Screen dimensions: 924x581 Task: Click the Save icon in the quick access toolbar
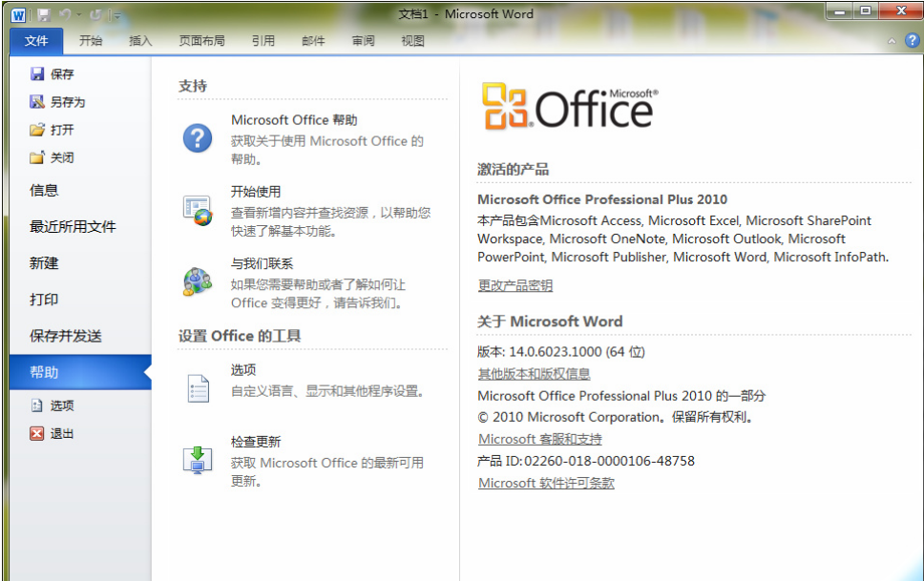tap(44, 15)
